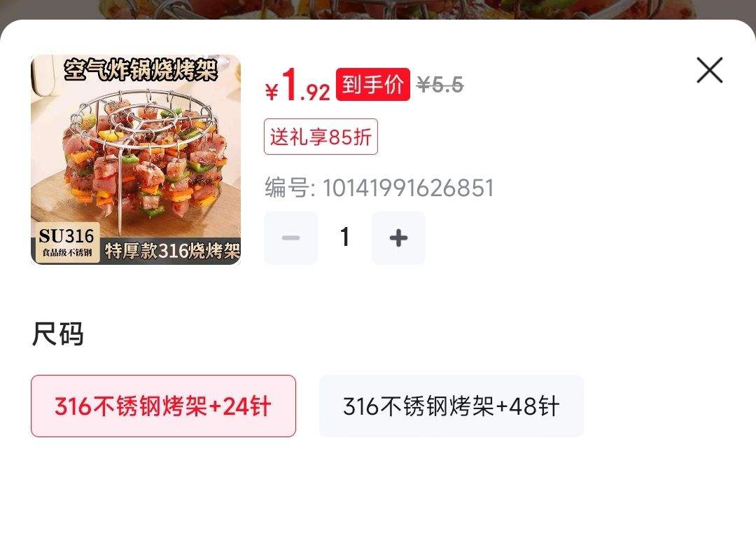Click the struck-through original price ¥5.5
The image size is (756, 550).
(x=440, y=85)
